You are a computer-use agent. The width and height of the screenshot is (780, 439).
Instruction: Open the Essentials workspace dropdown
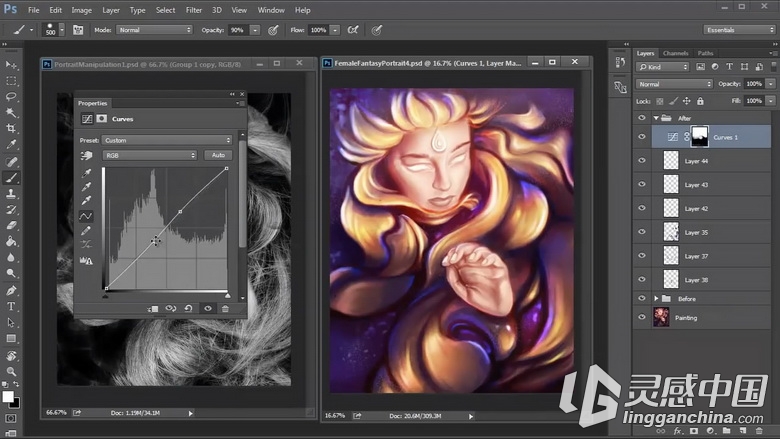739,30
